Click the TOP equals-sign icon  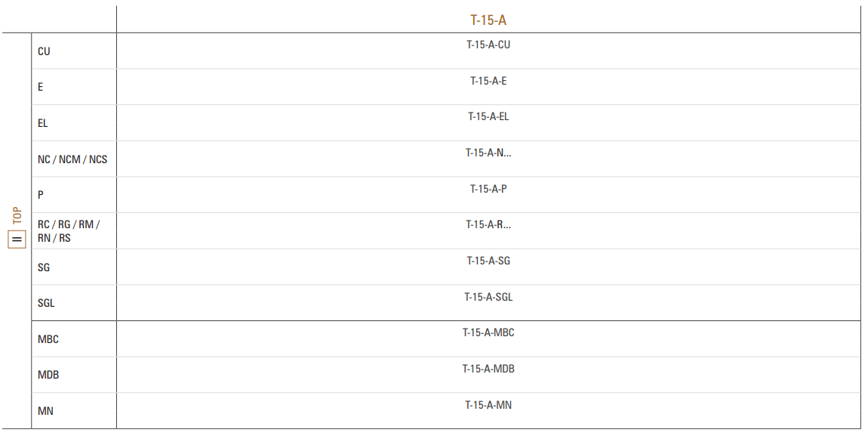[17, 240]
